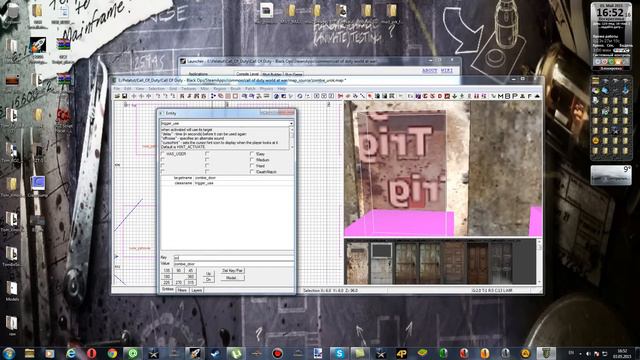Open the Edit menu

pos(127,89)
